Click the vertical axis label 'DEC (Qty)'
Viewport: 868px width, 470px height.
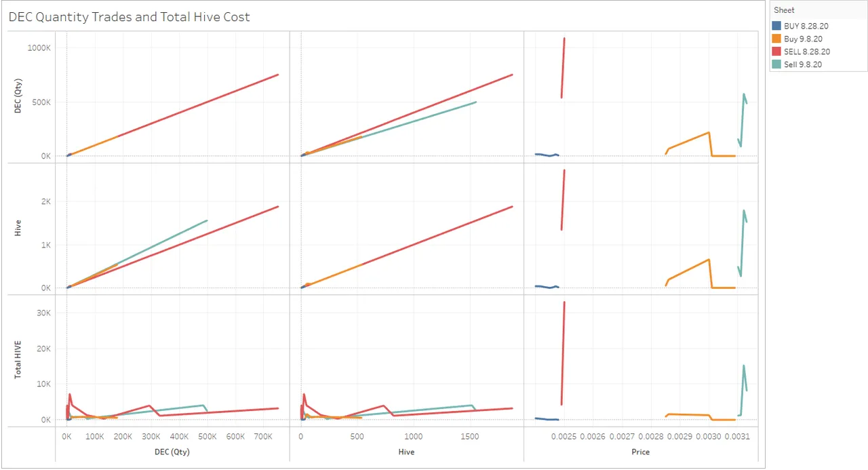(x=18, y=96)
